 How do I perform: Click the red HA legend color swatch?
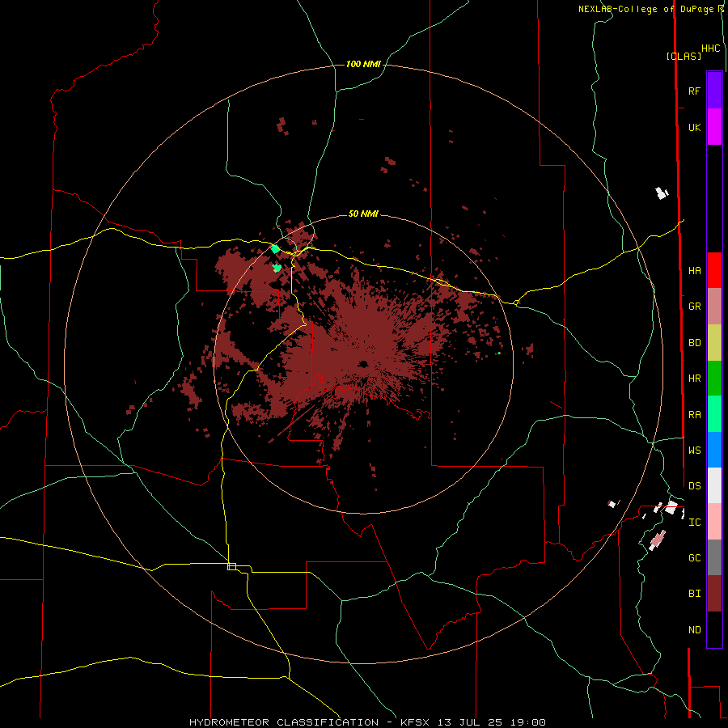click(714, 270)
